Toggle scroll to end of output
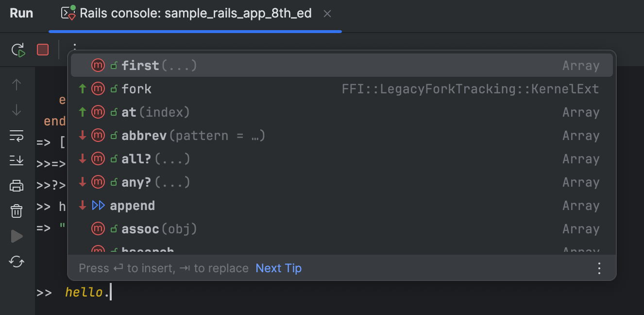Viewport: 644px width, 315px height. [17, 160]
